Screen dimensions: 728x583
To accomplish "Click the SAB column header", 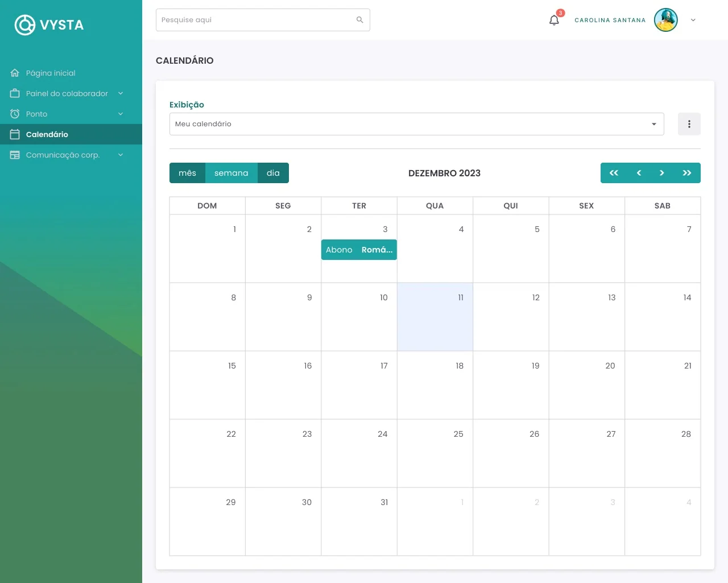I will (x=663, y=206).
